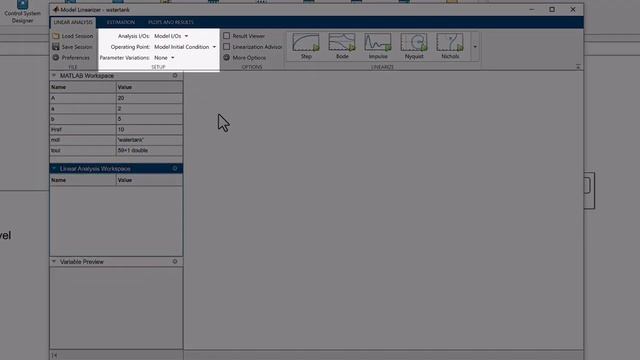Click the value 10 cell for Href
Image resolution: width=640 pixels, height=360 pixels.
pyautogui.click(x=149, y=129)
